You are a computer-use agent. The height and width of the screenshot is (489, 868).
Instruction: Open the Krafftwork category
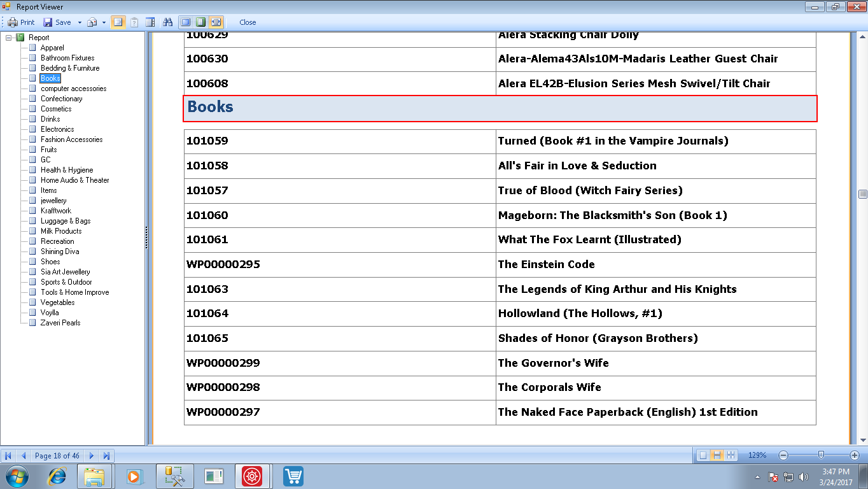56,211
